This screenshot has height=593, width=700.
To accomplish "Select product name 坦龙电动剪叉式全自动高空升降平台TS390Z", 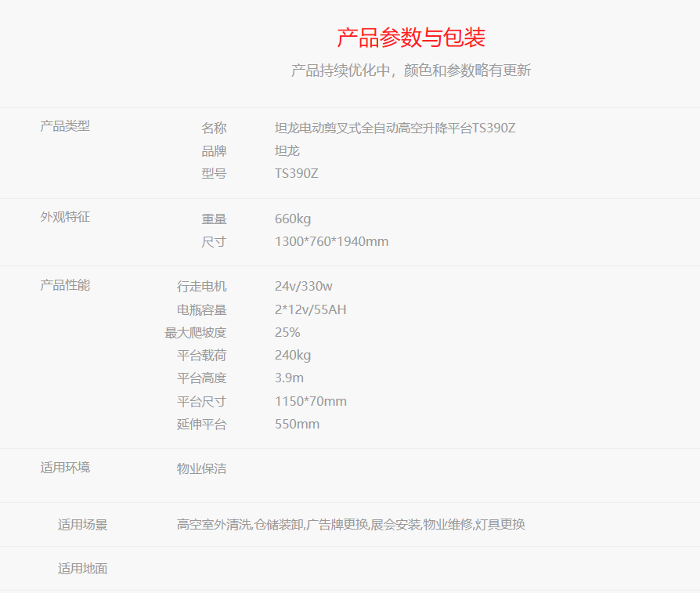I will click(x=395, y=128).
